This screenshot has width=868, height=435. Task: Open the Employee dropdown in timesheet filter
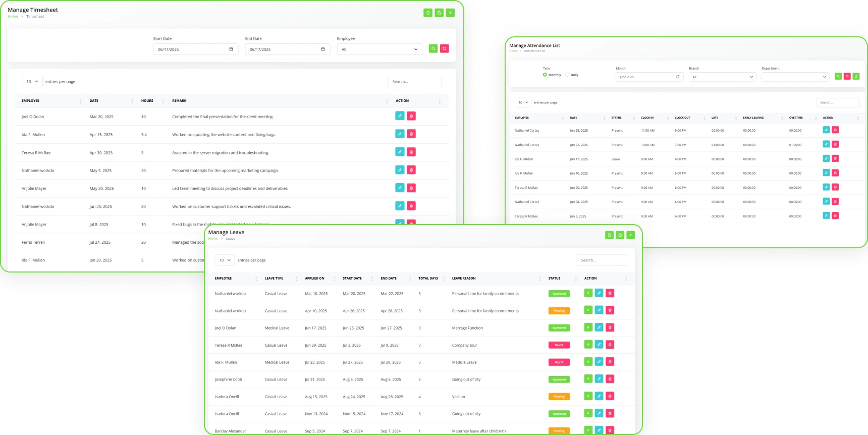click(379, 49)
